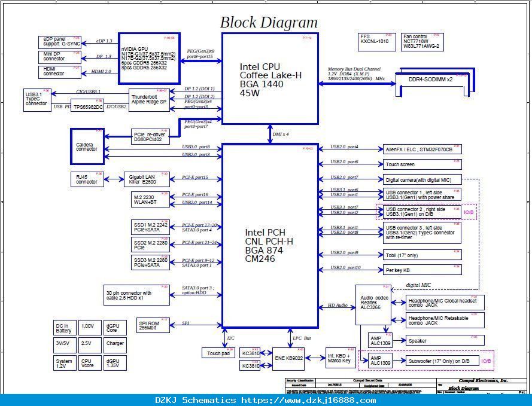
Task: Click the 'Speaker' box
Action: pyautogui.click(x=445, y=340)
